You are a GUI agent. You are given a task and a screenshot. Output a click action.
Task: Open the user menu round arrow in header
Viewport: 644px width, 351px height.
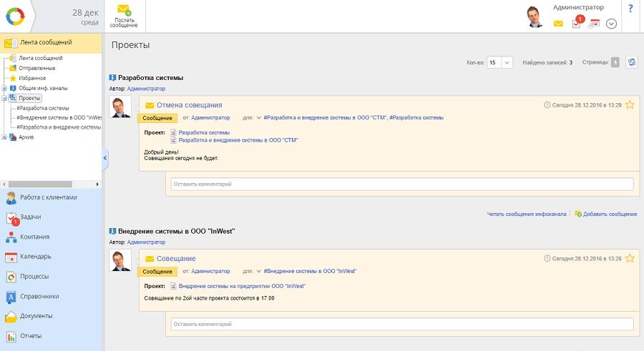click(x=611, y=24)
